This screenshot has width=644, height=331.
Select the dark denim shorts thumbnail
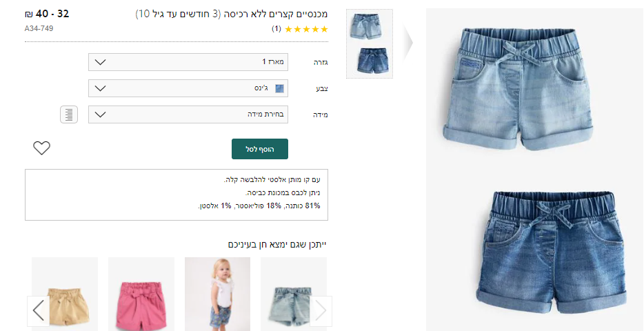(x=370, y=61)
